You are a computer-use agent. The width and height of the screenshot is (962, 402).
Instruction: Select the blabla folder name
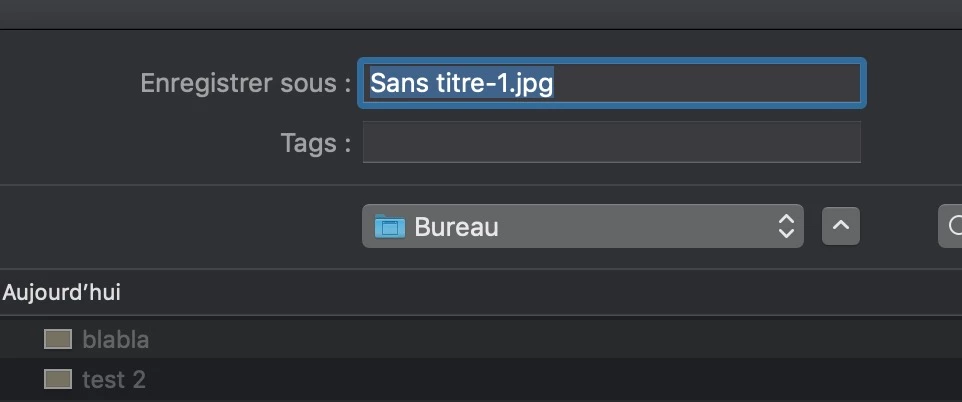pyautogui.click(x=115, y=339)
